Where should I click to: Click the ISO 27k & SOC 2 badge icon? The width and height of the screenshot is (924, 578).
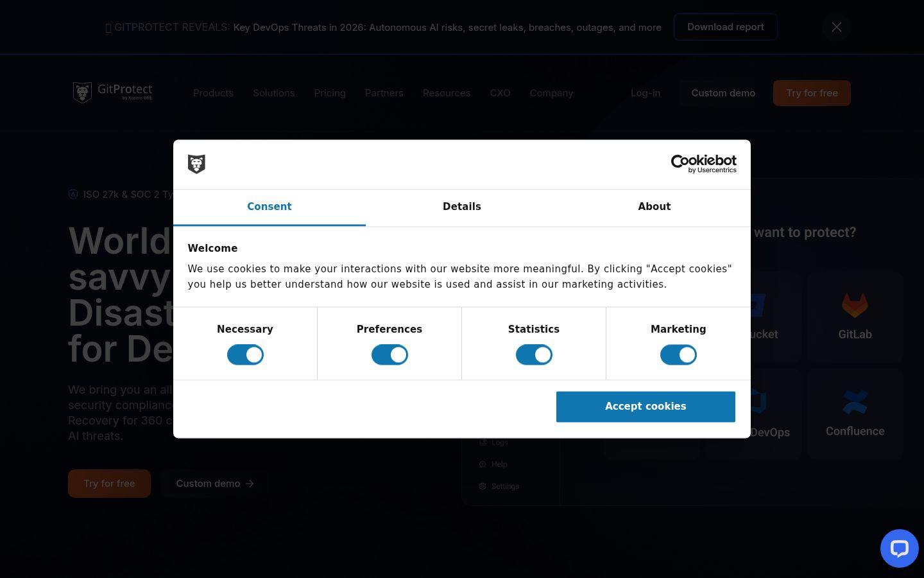click(73, 194)
